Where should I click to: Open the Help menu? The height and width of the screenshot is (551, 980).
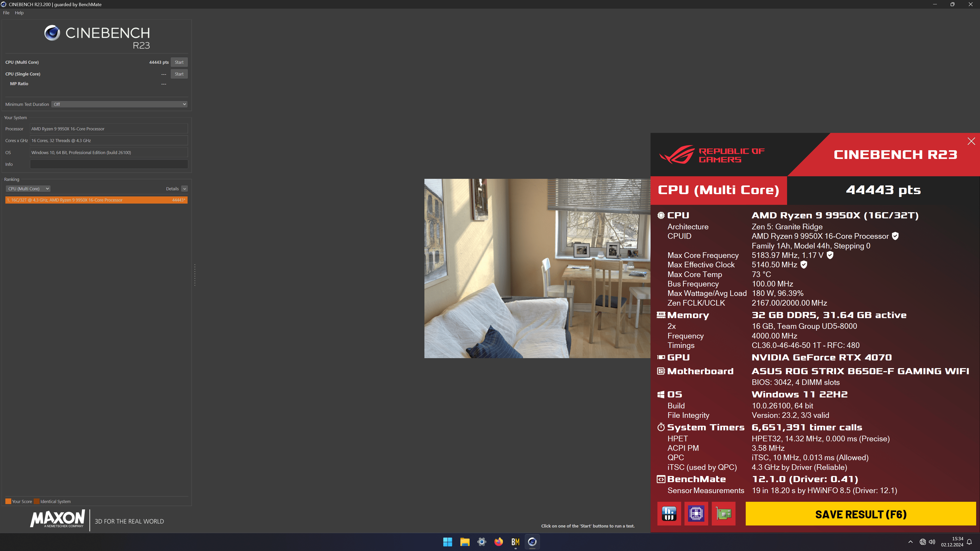click(x=19, y=12)
